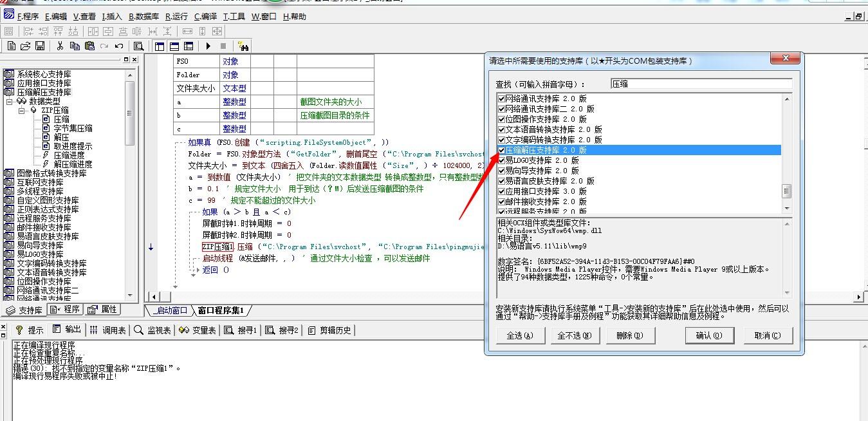Open the F.程序 menu
Screen dimensions: 868x421
28,17
